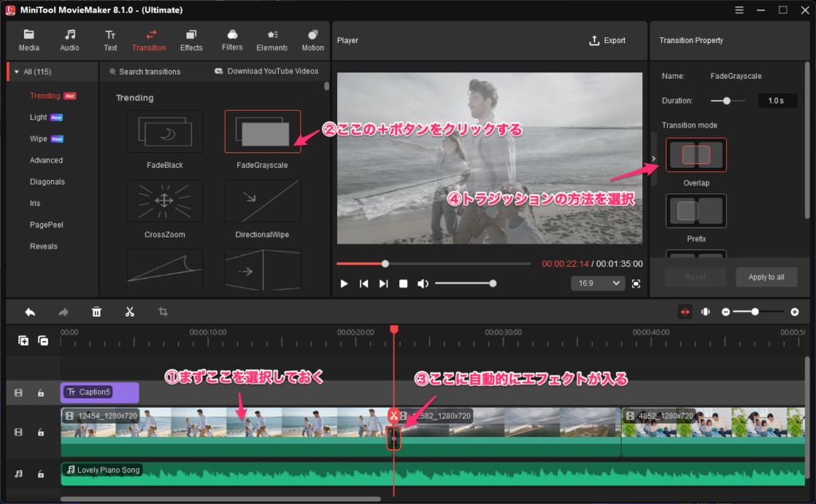Open the Effects tab
Viewport: 816px width, 504px height.
191,40
